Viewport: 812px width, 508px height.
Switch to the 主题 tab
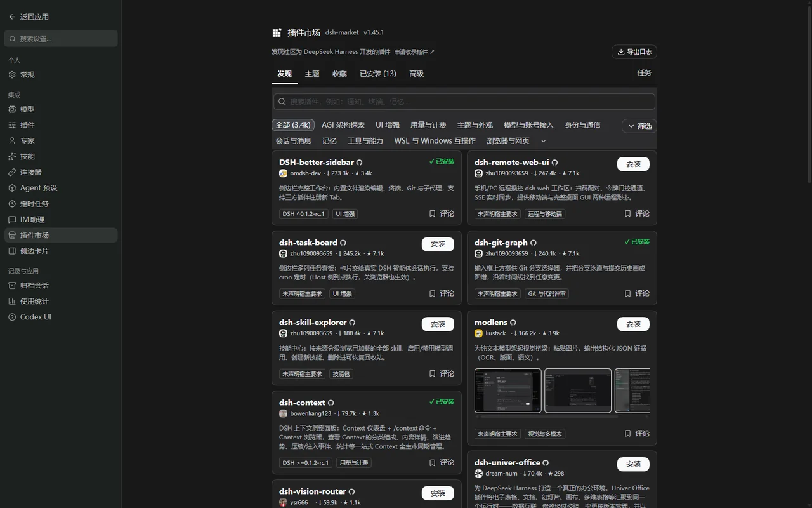(x=312, y=74)
